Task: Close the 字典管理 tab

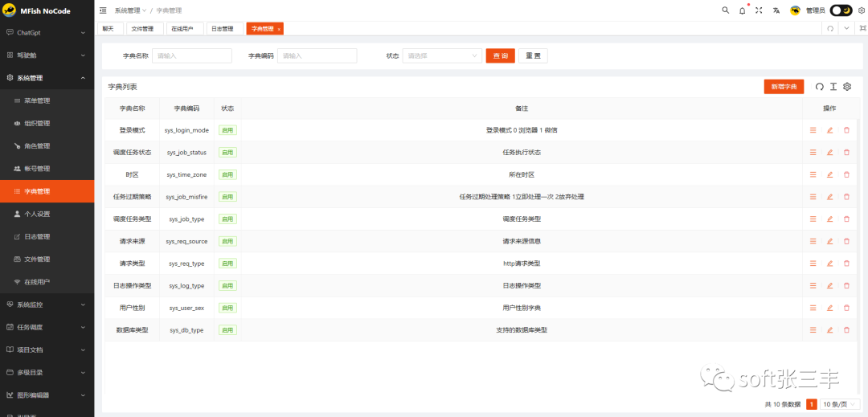Action: [x=279, y=29]
